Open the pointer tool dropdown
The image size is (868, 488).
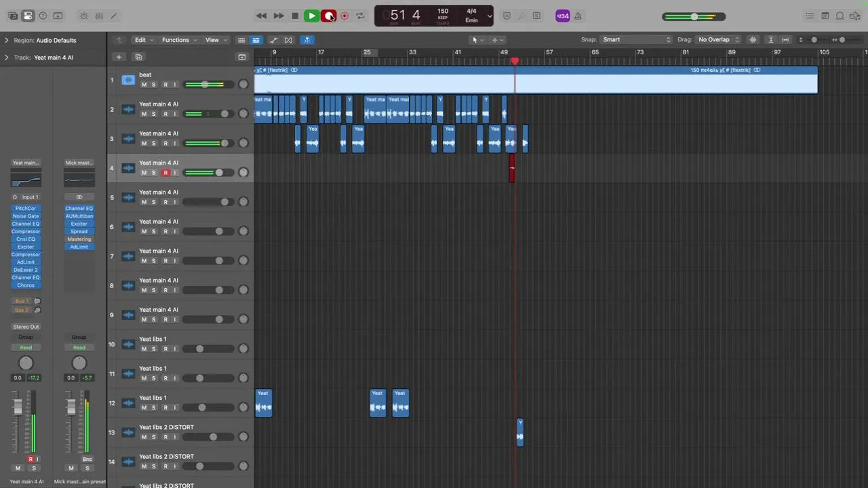[x=477, y=40]
